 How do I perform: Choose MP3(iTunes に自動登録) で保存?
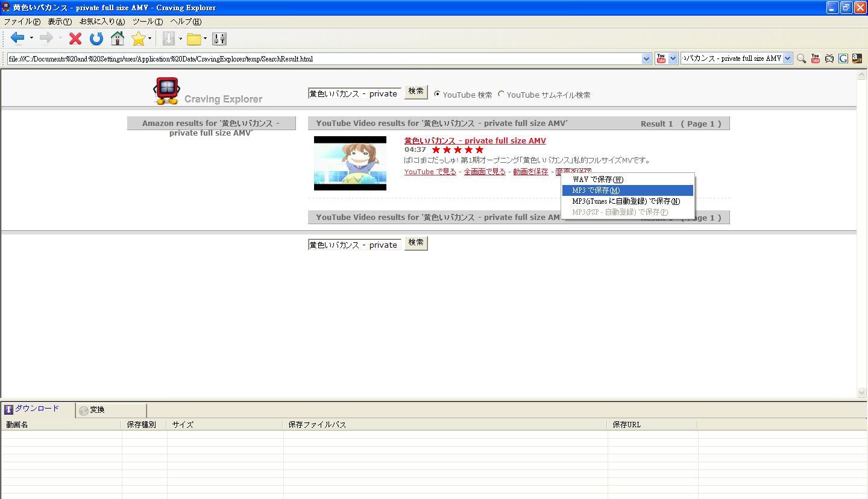(x=627, y=201)
